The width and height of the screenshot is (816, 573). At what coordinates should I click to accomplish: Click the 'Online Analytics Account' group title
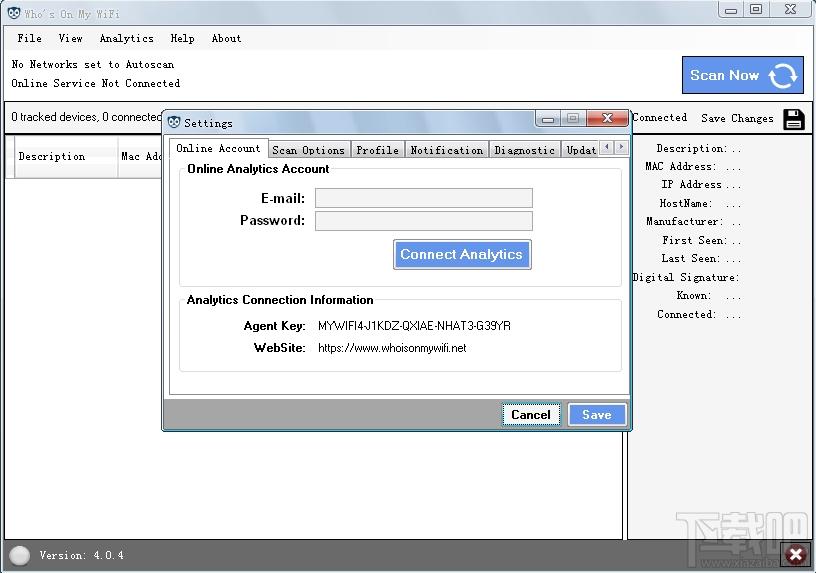[258, 169]
